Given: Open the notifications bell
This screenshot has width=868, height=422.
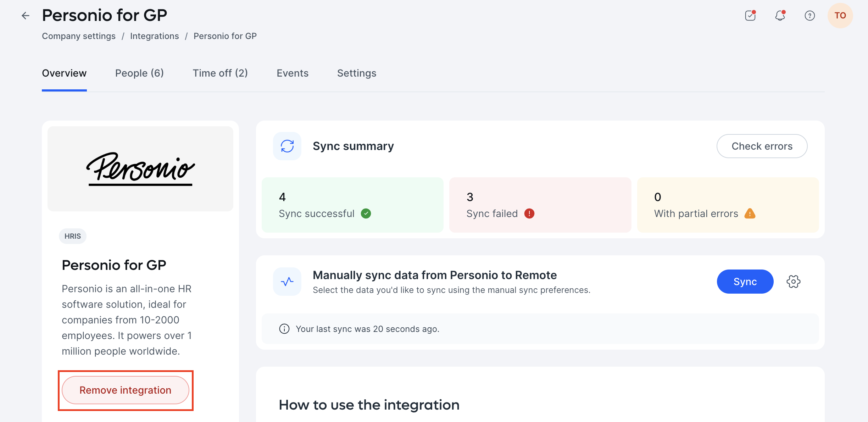Looking at the screenshot, I should [780, 16].
